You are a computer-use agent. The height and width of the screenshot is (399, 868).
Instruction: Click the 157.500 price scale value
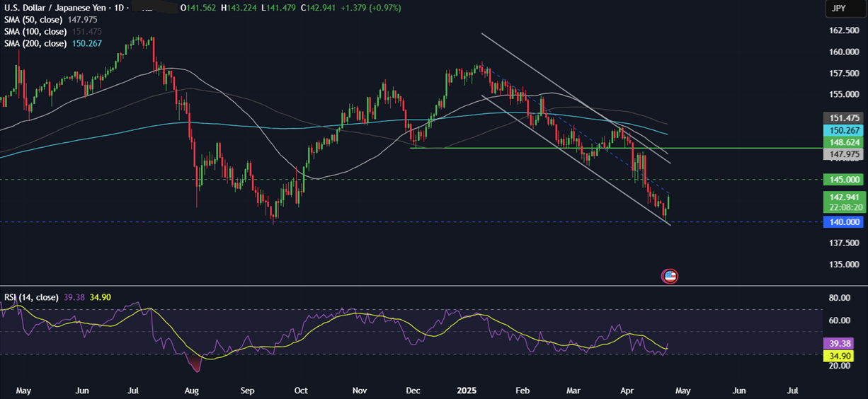pyautogui.click(x=844, y=74)
